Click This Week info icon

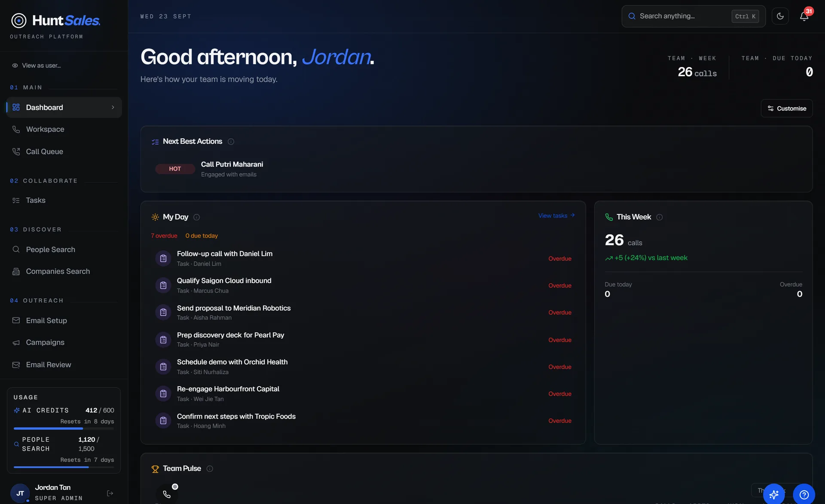pos(659,217)
